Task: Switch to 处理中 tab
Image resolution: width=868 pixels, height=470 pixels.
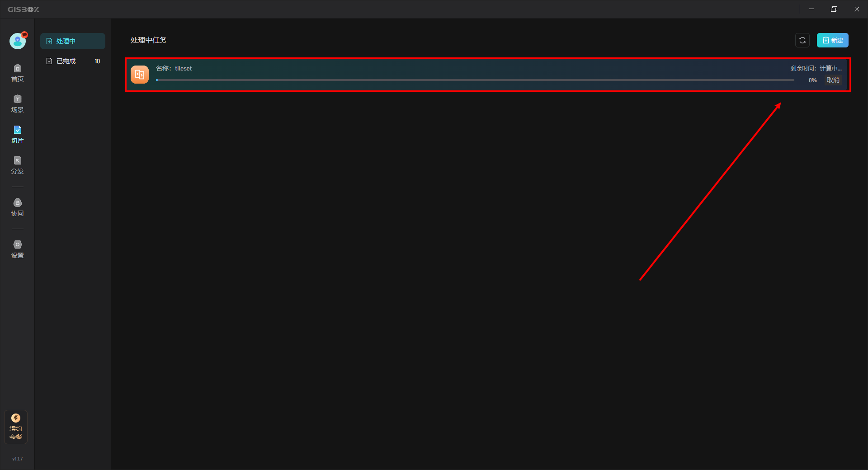Action: click(x=73, y=41)
